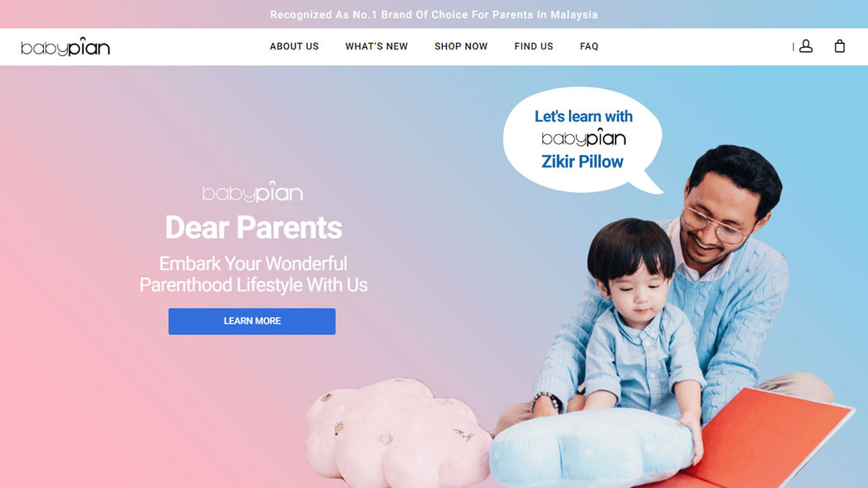Click the blue cloud pillow image

(590, 448)
